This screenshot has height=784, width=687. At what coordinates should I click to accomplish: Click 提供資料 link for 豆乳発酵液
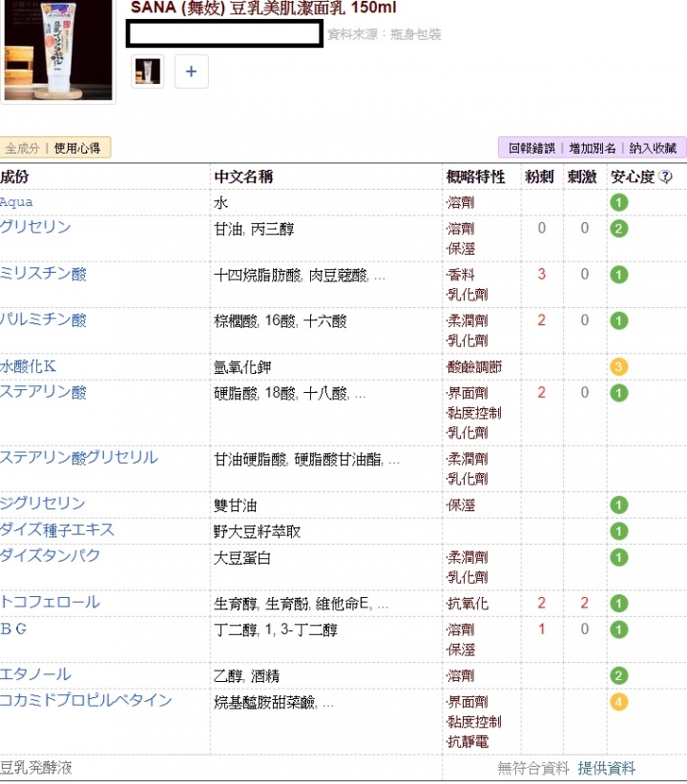point(607,768)
